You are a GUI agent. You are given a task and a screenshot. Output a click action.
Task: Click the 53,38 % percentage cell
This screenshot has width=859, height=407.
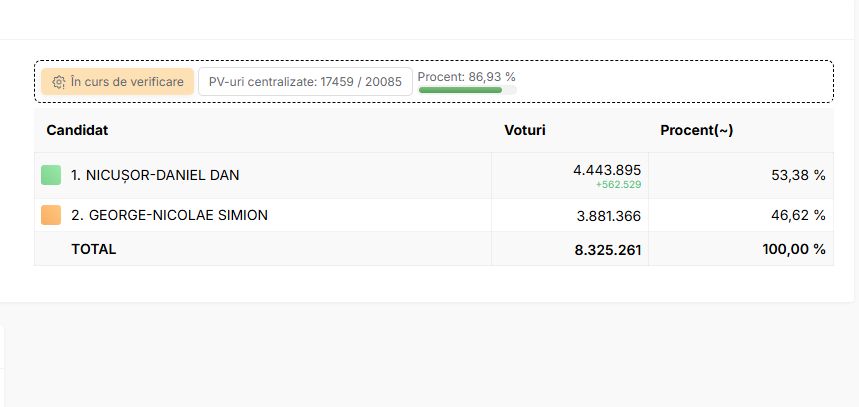(x=798, y=175)
